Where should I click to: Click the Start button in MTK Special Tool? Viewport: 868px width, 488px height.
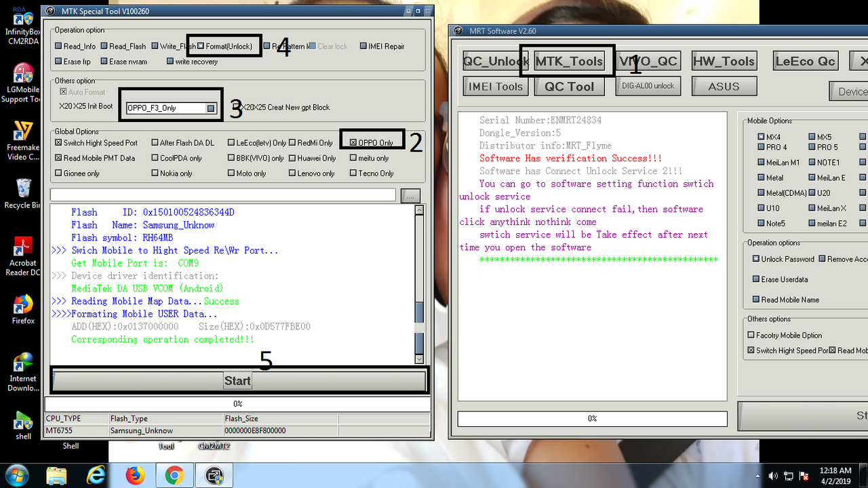237,381
